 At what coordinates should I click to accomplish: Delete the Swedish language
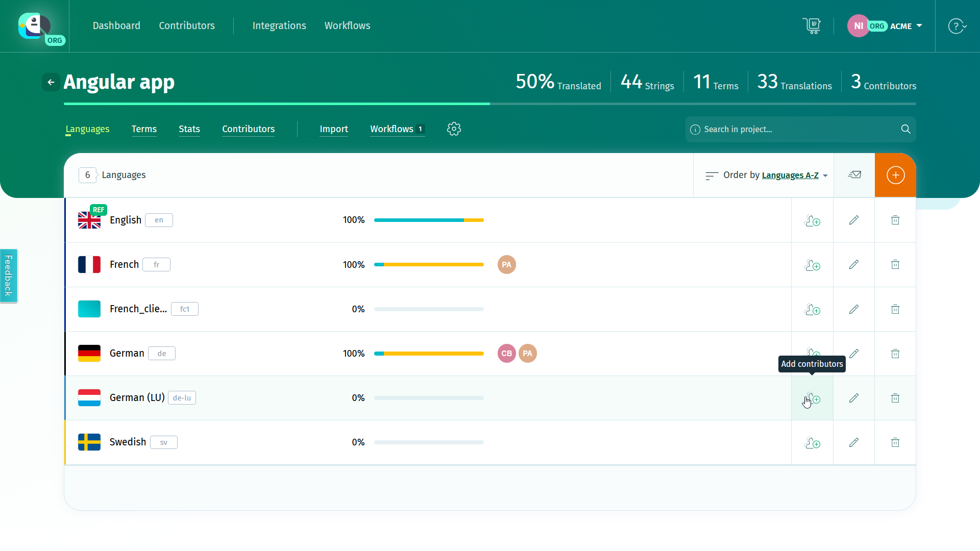895,442
